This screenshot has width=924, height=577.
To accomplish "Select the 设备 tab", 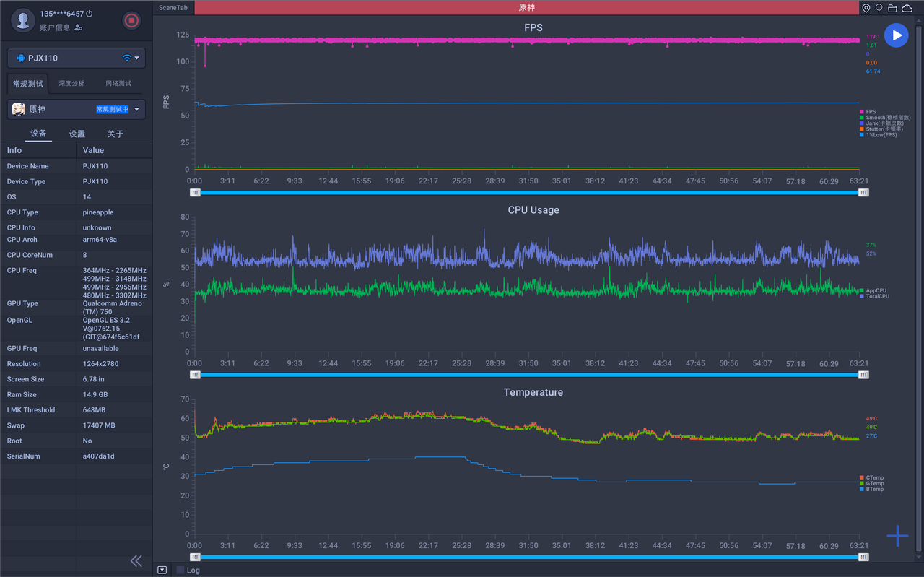I will [38, 134].
